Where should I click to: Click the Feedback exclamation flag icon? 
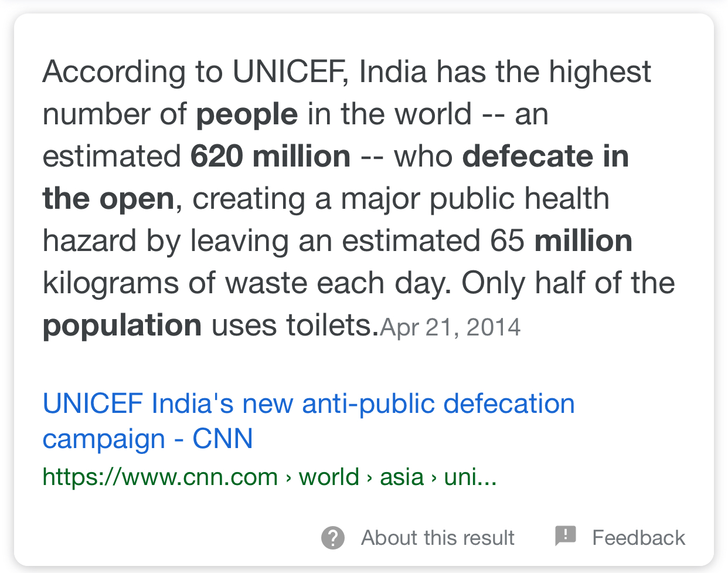coord(566,536)
